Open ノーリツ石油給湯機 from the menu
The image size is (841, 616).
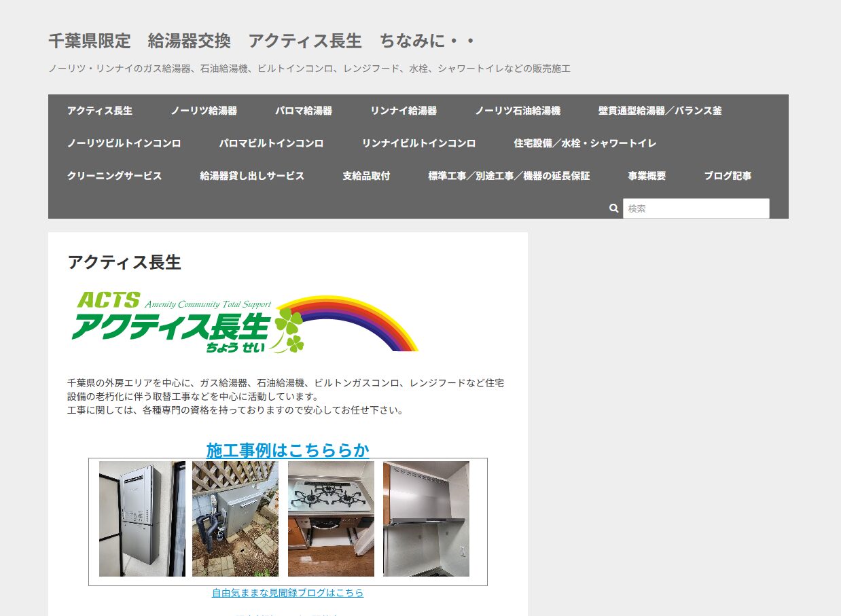coord(518,111)
